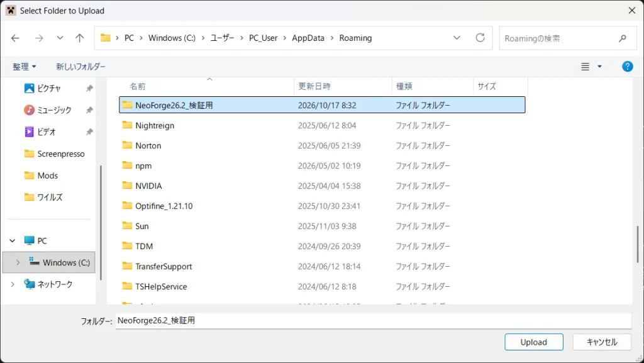This screenshot has height=363, width=644.
Task: Expand chevron after AppData in breadcrumb
Action: tap(332, 38)
